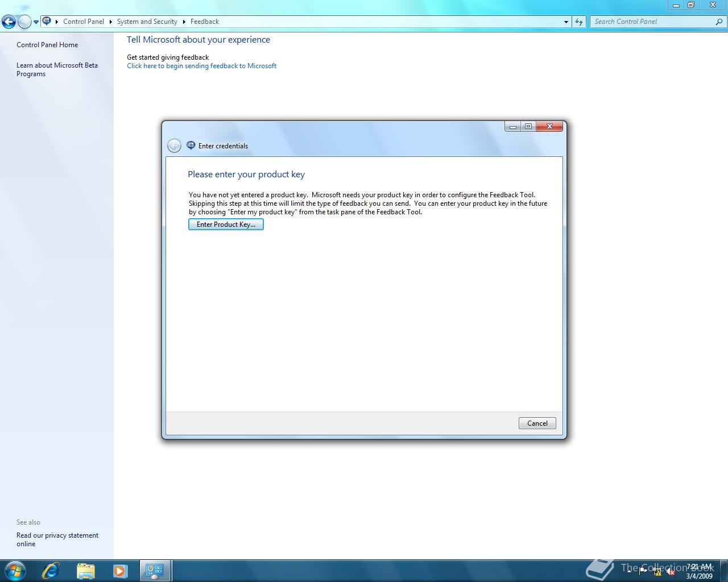Refresh the Control Panel page
Viewport: 728px width, 582px height.
579,22
